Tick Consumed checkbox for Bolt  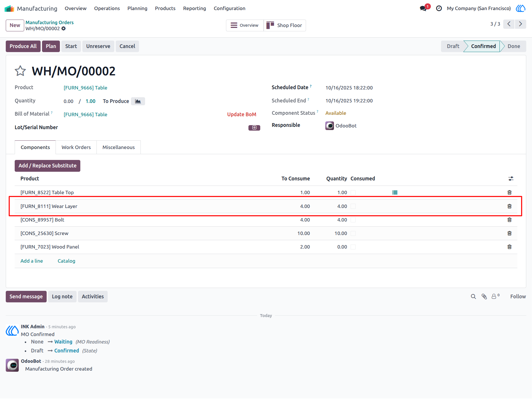click(353, 220)
